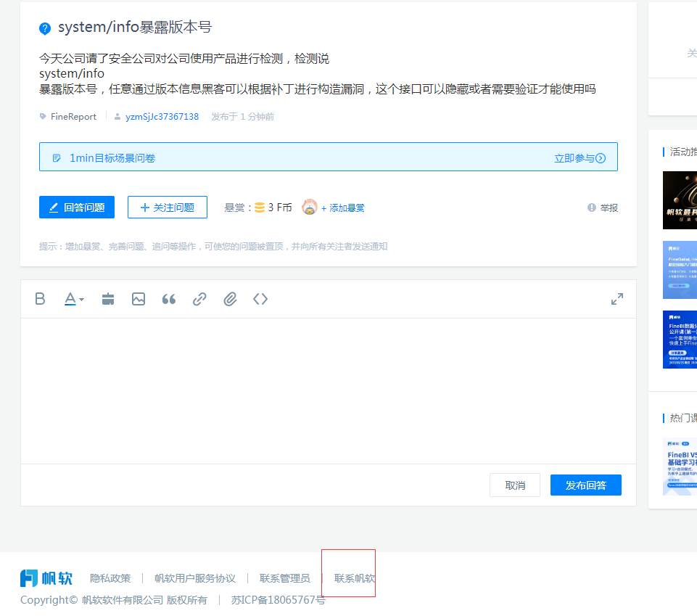Open the 隐私政策 footer link
This screenshot has width=697, height=616.
[x=110, y=578]
